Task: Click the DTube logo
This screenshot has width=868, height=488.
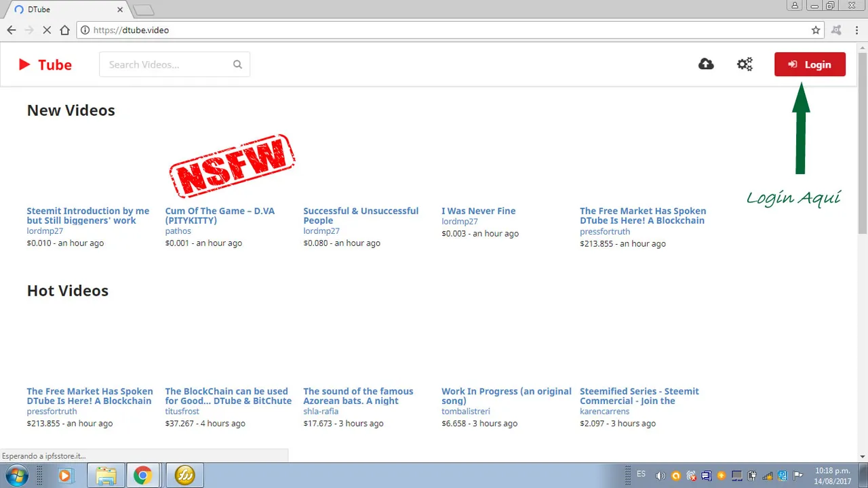Action: pos(45,64)
